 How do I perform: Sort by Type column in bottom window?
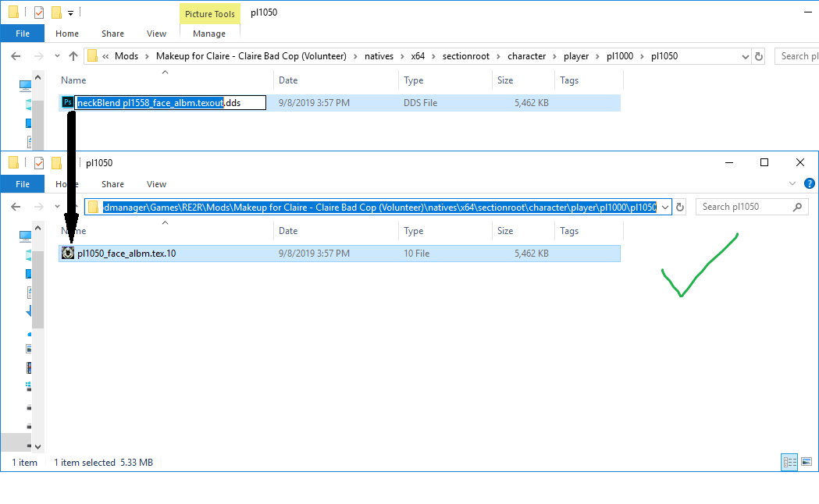413,231
